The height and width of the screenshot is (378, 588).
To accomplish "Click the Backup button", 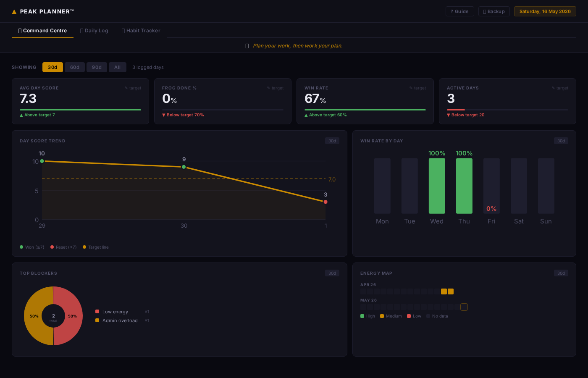I will (494, 11).
